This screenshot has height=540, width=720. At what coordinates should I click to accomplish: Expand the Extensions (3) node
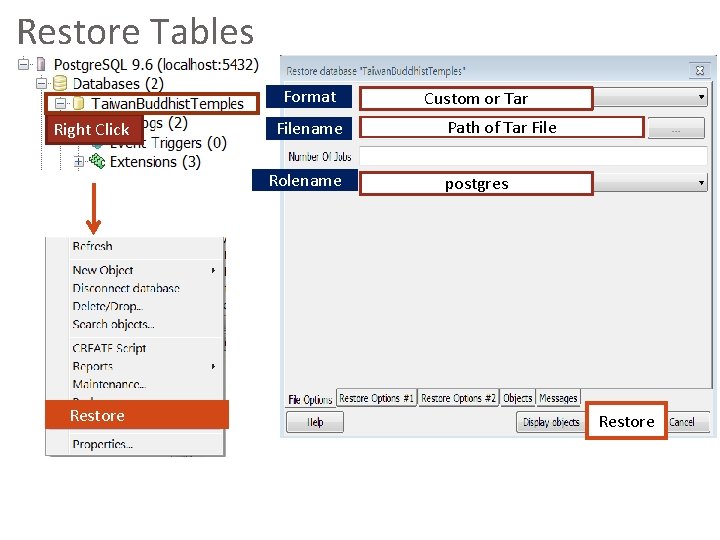[x=79, y=162]
